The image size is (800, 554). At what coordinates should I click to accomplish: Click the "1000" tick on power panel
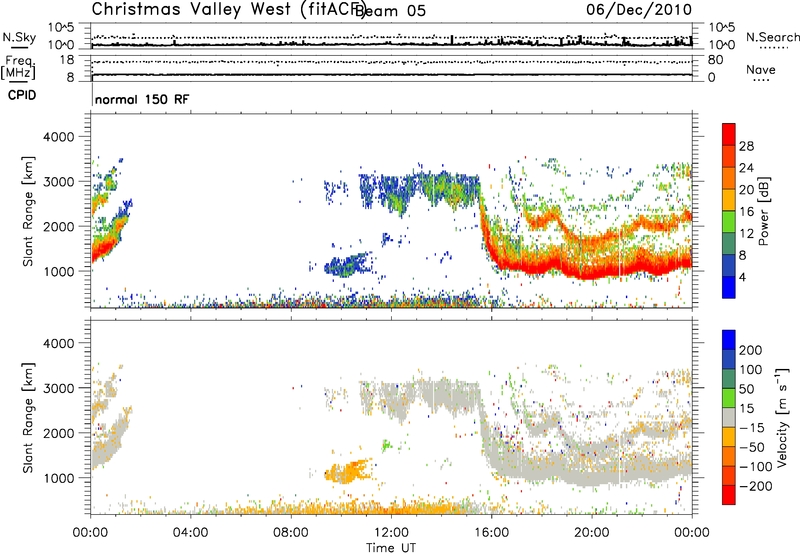click(58, 271)
